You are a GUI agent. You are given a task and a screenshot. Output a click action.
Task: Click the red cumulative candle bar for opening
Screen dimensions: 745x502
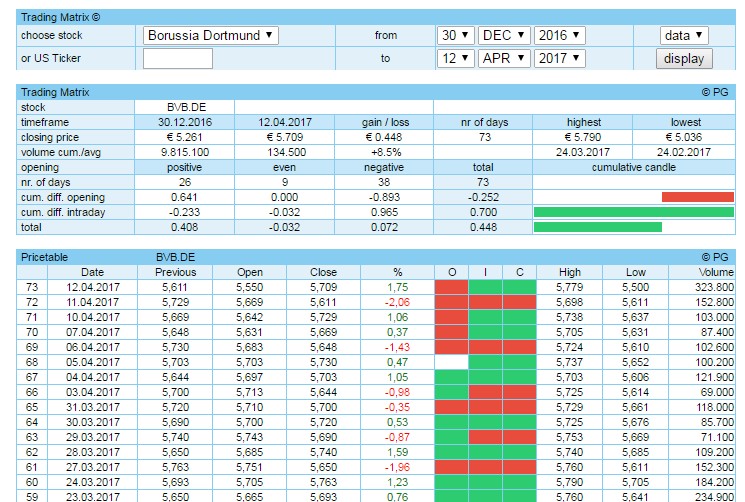click(x=697, y=197)
